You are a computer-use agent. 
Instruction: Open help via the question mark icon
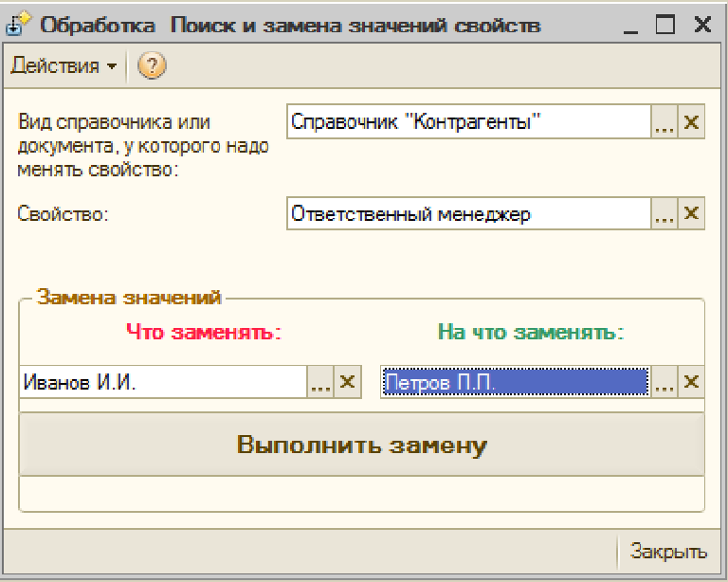tap(152, 65)
